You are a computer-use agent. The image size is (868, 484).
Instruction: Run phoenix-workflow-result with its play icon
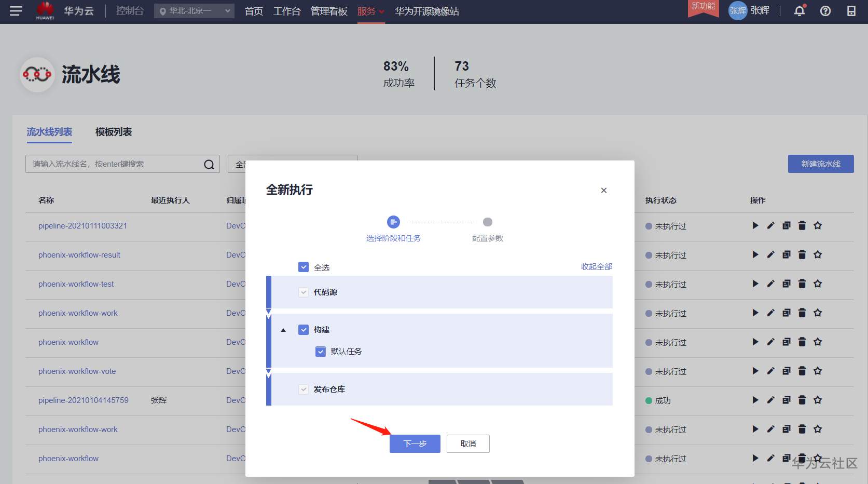pos(755,254)
